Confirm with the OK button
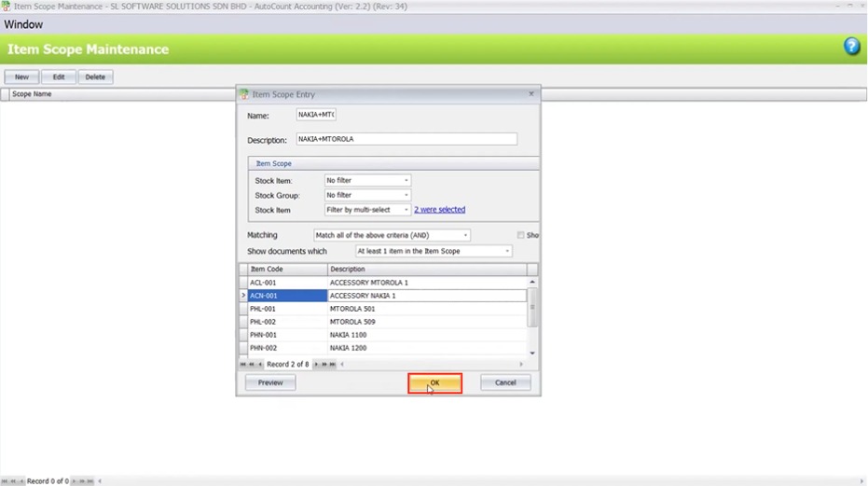Screen dimensions: 868x486 tap(434, 383)
